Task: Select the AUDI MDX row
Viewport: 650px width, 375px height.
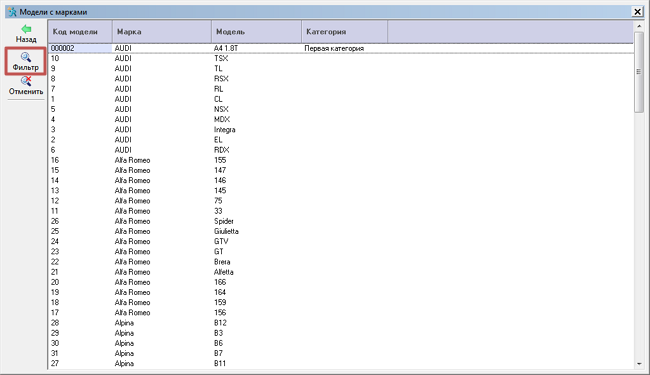Action: coord(341,119)
